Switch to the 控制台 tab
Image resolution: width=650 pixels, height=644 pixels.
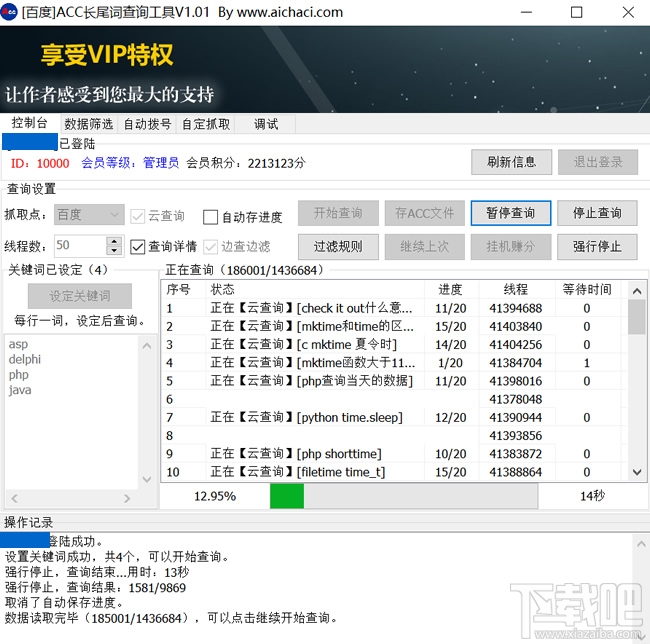(29, 123)
